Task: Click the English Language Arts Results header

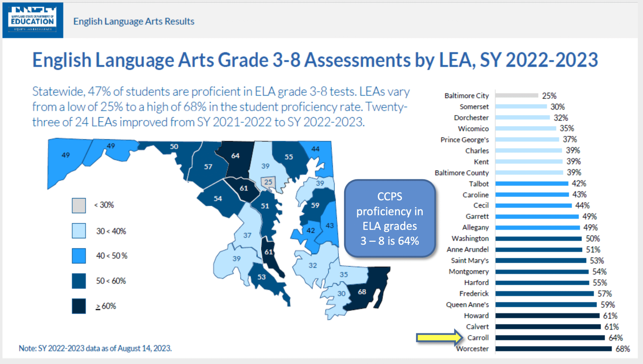Action: (134, 21)
